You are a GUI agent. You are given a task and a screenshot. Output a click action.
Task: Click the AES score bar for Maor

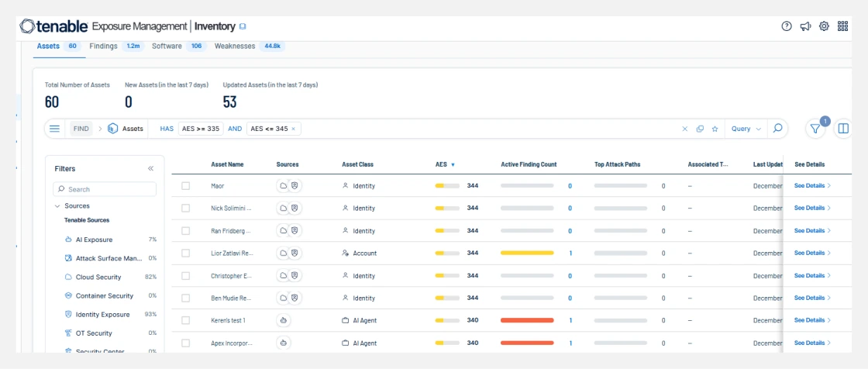pos(447,185)
